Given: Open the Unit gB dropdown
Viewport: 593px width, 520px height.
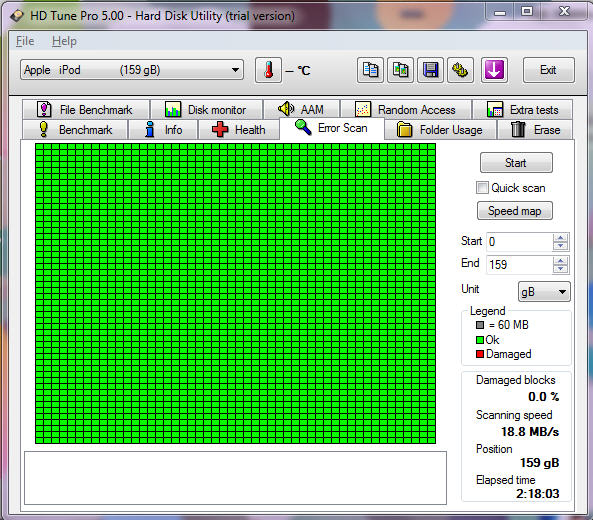Looking at the screenshot, I should coord(544,292).
